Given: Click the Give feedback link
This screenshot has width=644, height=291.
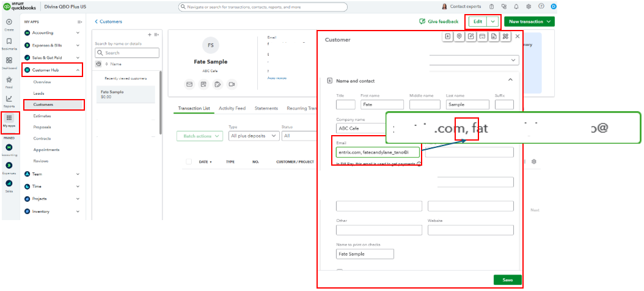Looking at the screenshot, I should click(439, 21).
